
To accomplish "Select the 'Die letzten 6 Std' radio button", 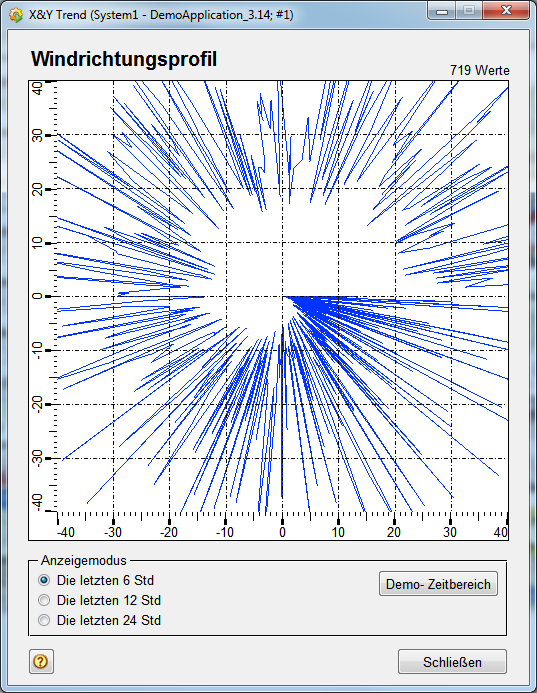I will coord(44,580).
